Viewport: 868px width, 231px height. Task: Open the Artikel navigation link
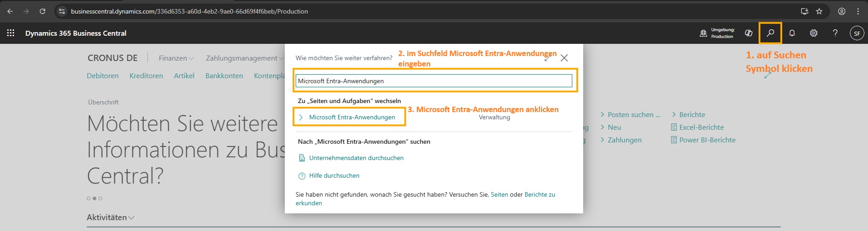coord(184,75)
